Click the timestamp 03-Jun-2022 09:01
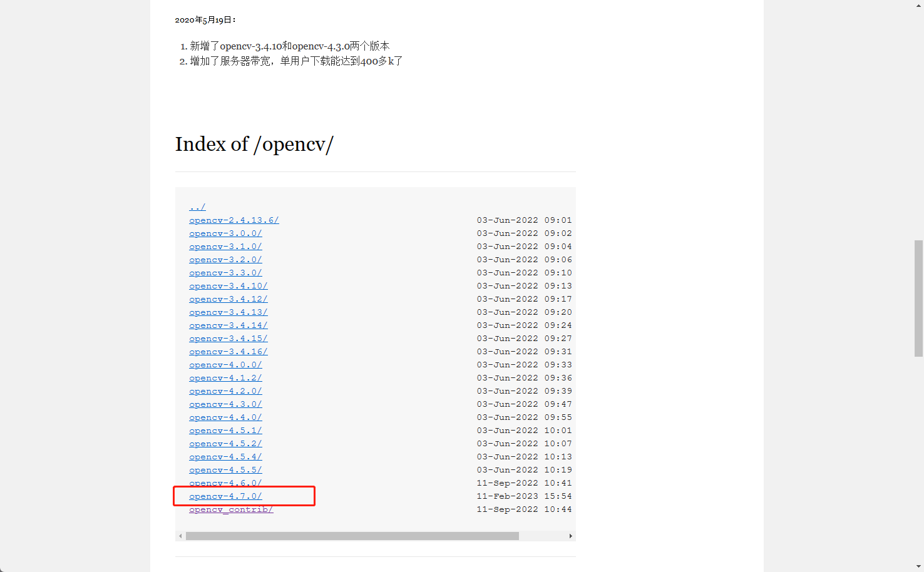Screen dimensions: 924x572 tap(524, 220)
